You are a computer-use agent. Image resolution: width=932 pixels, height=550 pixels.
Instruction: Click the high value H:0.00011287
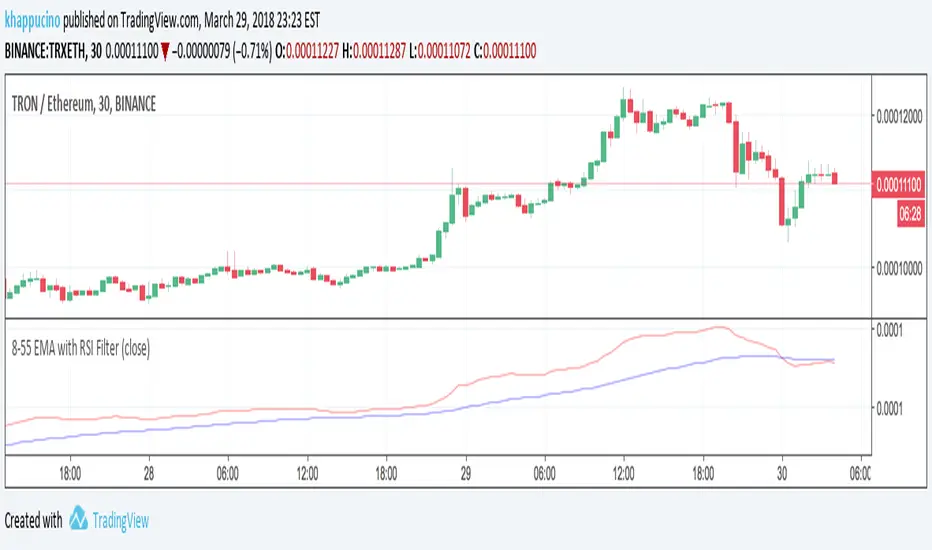[x=374, y=51]
